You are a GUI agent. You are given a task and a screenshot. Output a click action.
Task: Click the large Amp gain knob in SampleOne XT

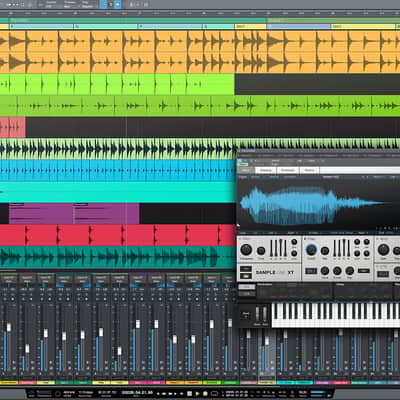[383, 250]
